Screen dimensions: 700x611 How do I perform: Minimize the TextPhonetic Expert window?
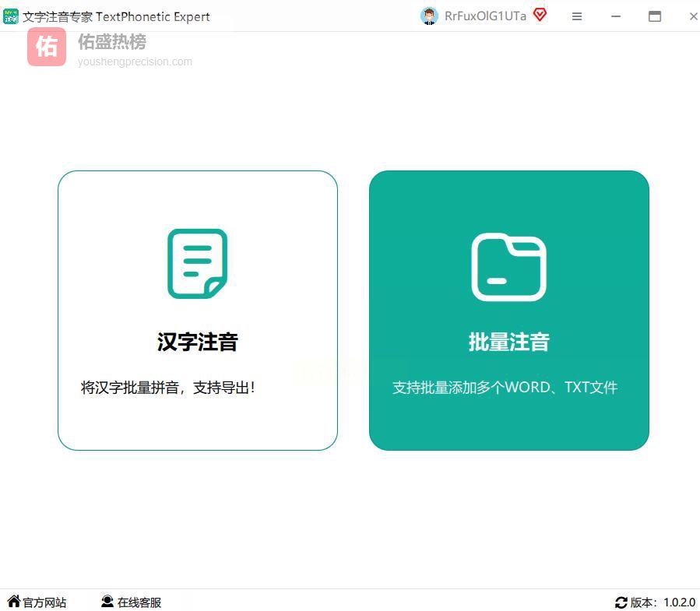pyautogui.click(x=616, y=16)
